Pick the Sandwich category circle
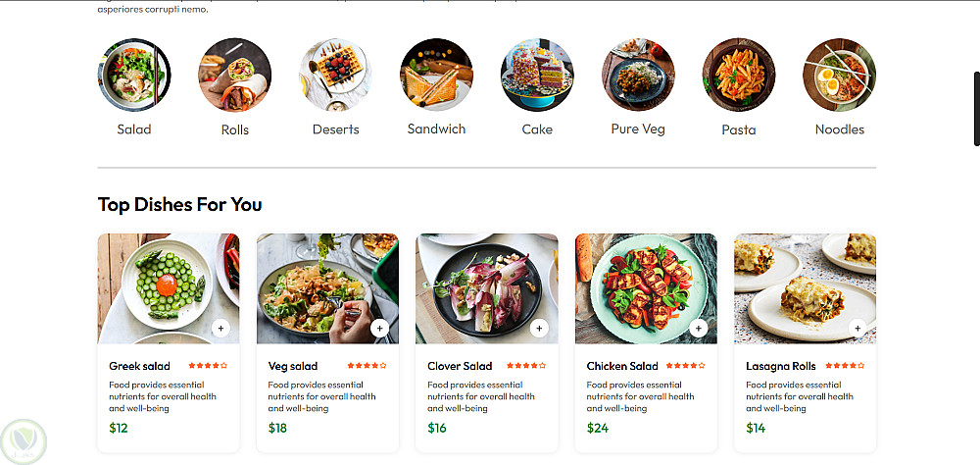The width and height of the screenshot is (980, 465). [x=436, y=76]
